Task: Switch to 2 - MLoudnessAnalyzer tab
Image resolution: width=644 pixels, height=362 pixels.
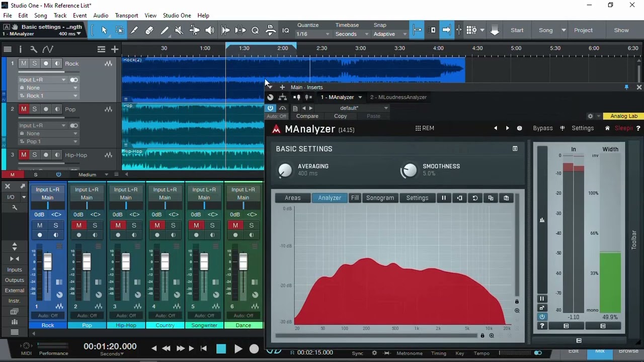Action: (398, 97)
